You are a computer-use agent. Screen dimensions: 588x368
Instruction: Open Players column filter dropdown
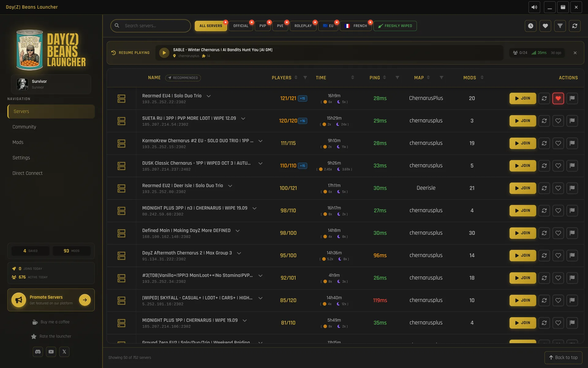tap(305, 78)
